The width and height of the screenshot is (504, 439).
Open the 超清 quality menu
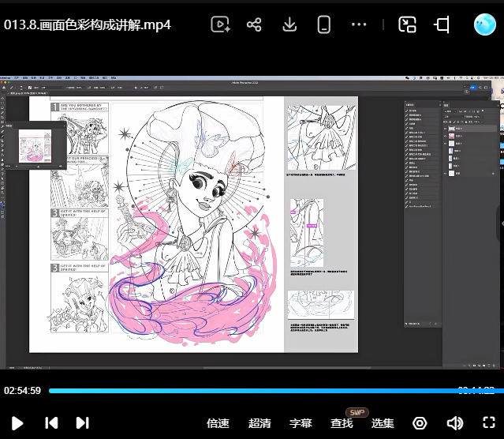(x=259, y=423)
